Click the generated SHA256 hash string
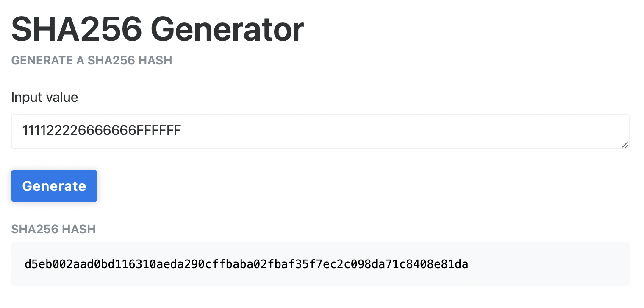The width and height of the screenshot is (644, 308). [x=246, y=265]
